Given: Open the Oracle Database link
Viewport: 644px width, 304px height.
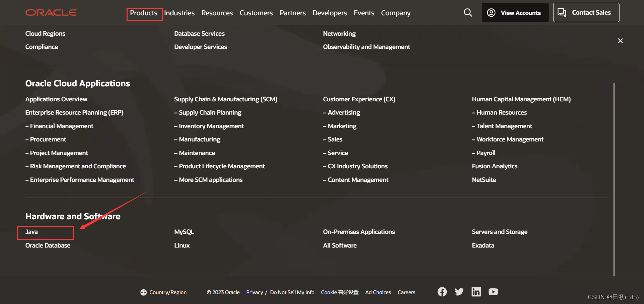Looking at the screenshot, I should (x=48, y=246).
